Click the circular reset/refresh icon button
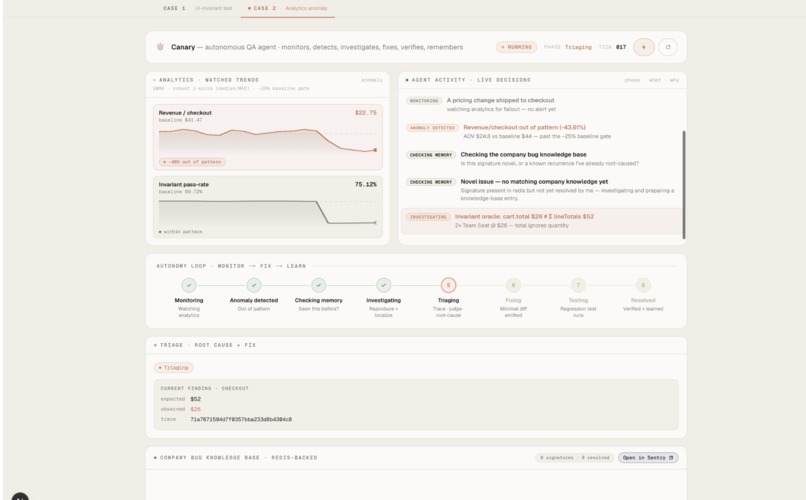Screen dimensions: 806x500 click(668, 47)
